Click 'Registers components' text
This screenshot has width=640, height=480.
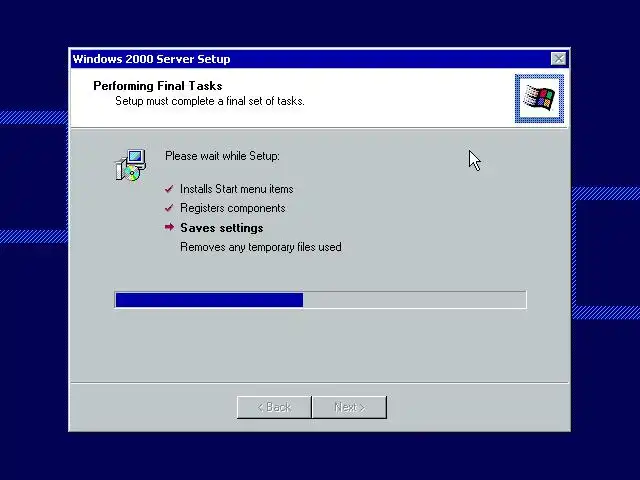(233, 208)
